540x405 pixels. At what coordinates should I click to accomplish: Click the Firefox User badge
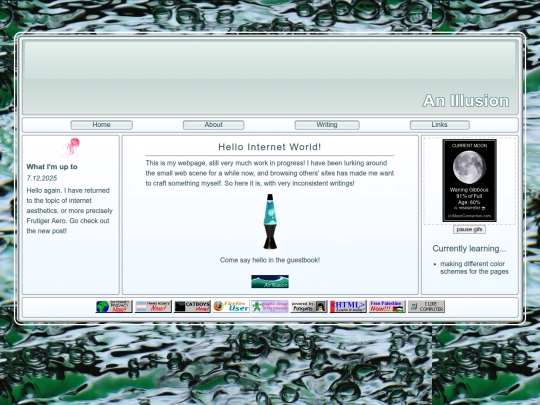click(x=231, y=306)
